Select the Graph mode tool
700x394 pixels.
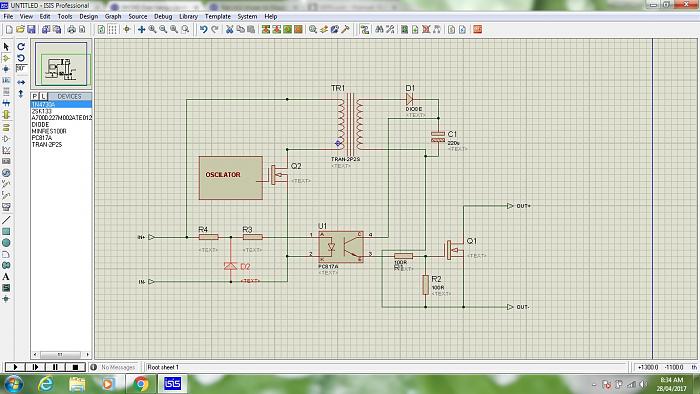pos(6,150)
